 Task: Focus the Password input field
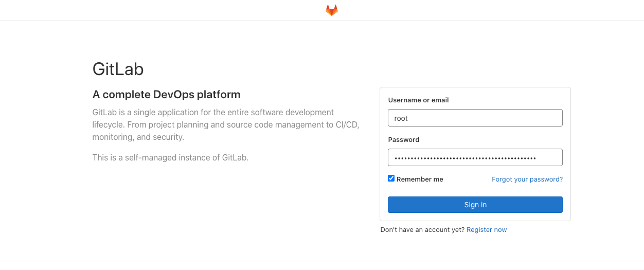[475, 157]
